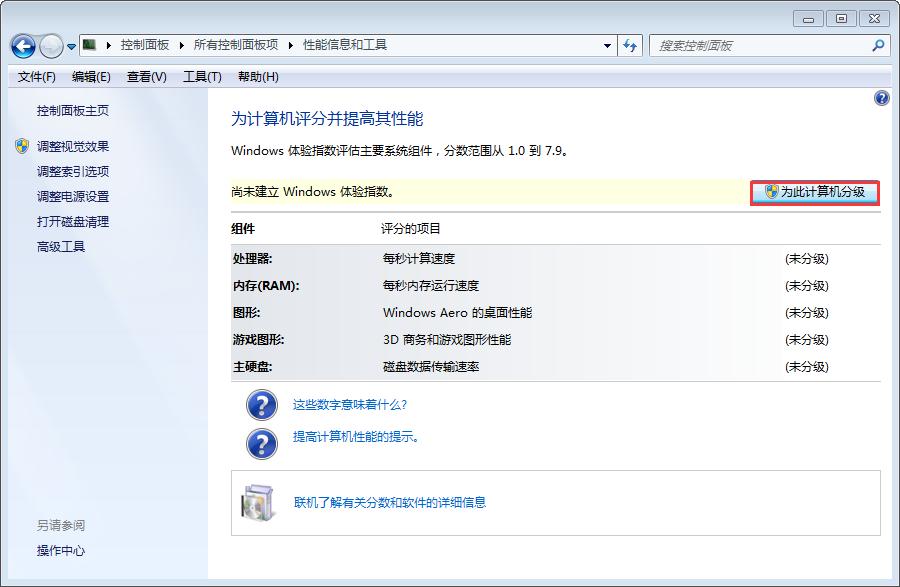Click question mark icon beside 这些数字意味着什么
The image size is (900, 587).
tap(260, 406)
